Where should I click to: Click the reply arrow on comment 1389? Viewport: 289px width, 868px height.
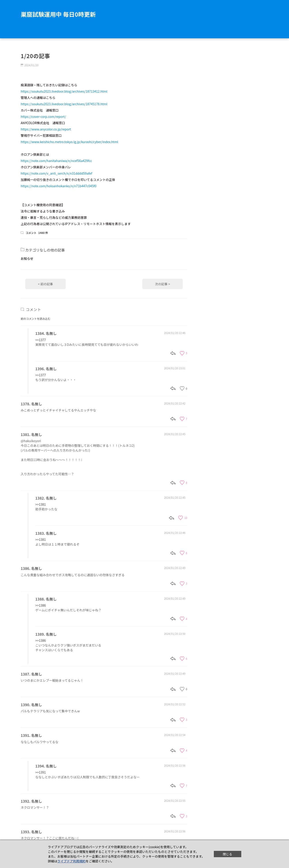pyautogui.click(x=173, y=658)
